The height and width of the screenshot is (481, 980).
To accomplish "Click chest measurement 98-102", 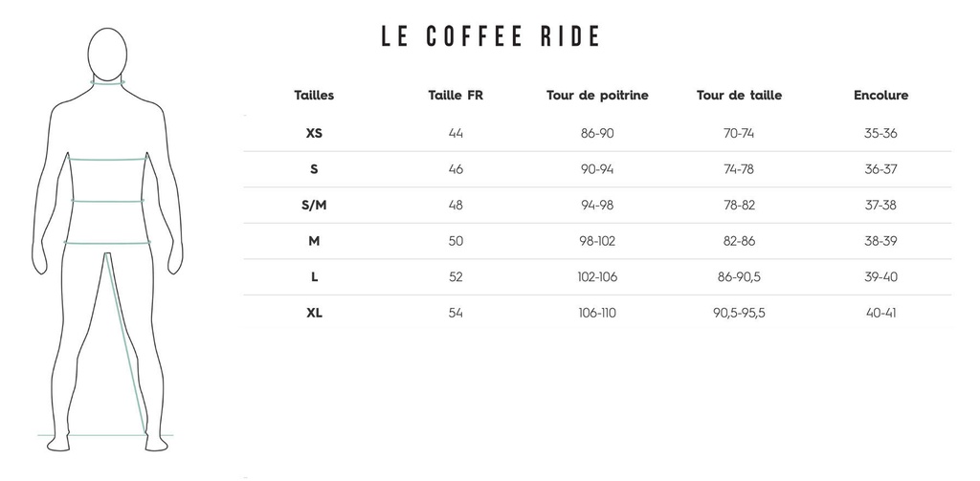I will tap(597, 241).
